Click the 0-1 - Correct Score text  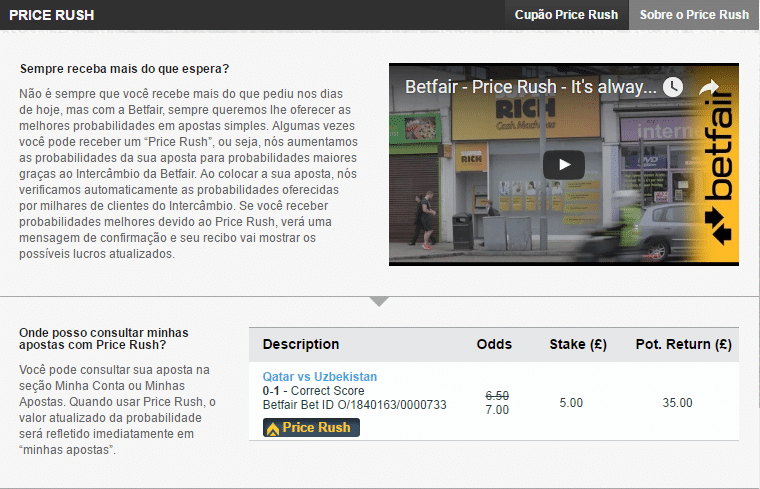tap(313, 391)
